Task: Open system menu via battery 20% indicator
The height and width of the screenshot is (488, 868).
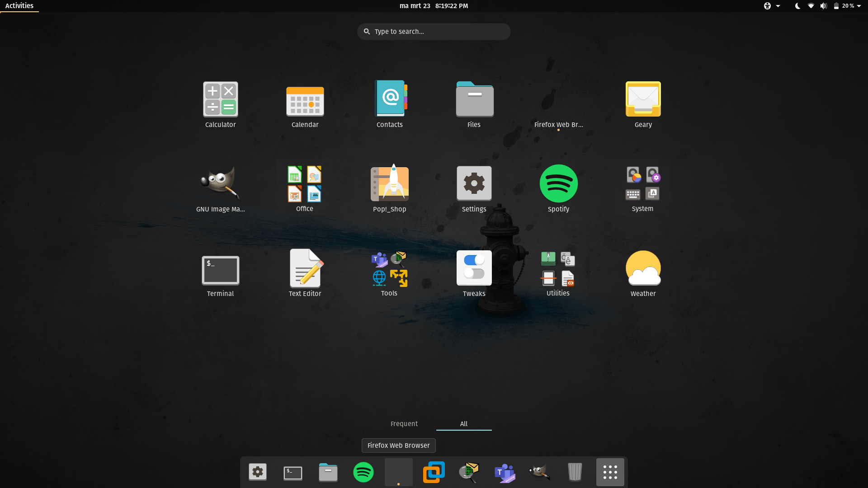Action: (847, 6)
